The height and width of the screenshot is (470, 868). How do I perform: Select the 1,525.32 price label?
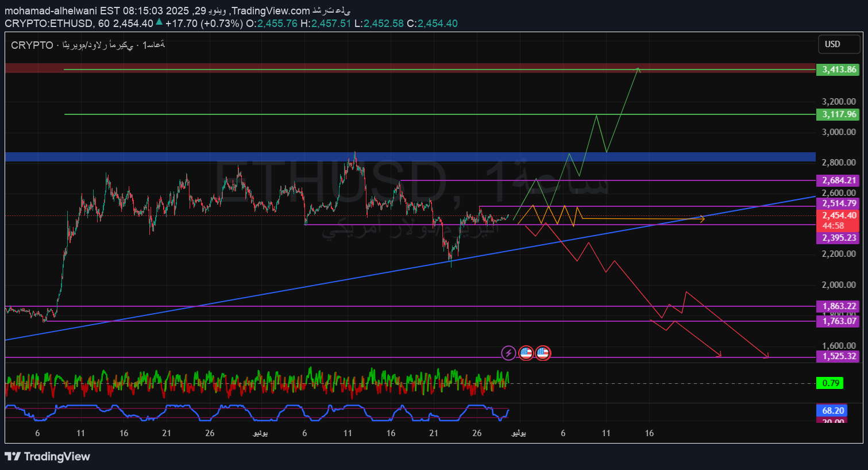[x=838, y=356]
